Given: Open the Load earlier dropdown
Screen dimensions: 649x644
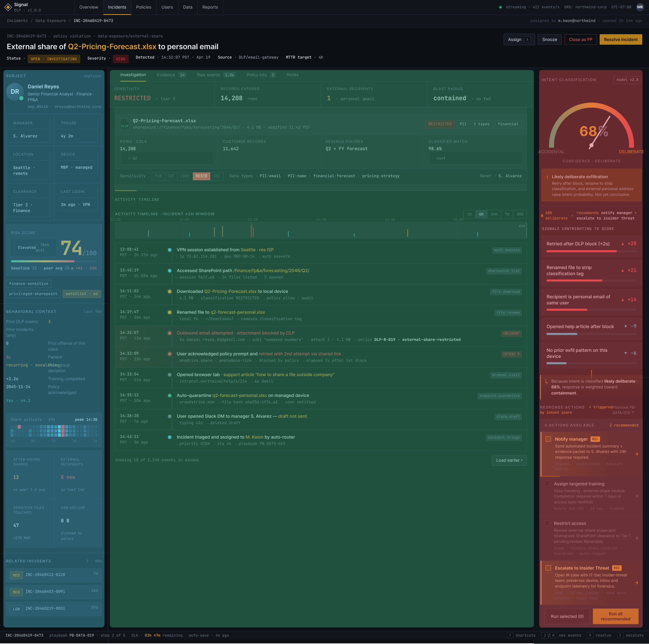Looking at the screenshot, I should coord(509,460).
